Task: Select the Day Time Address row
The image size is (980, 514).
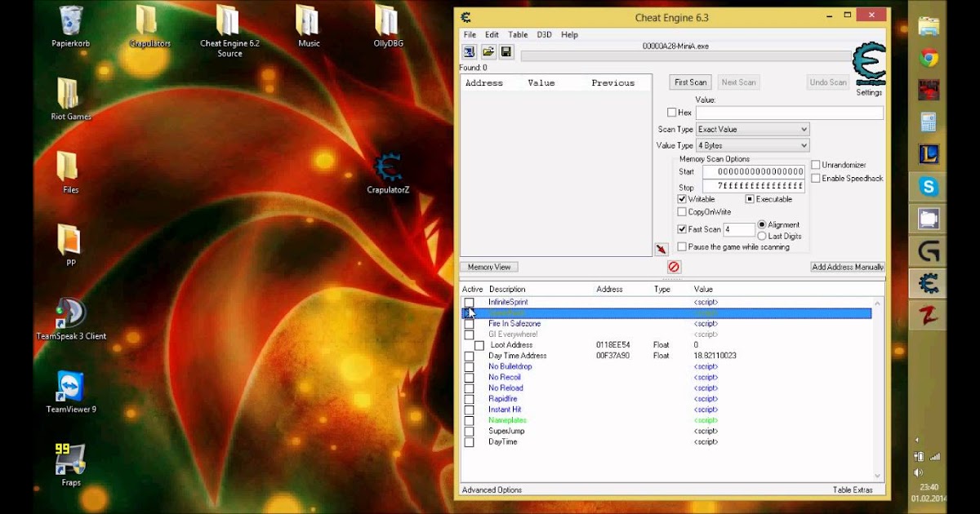Action: coord(666,356)
